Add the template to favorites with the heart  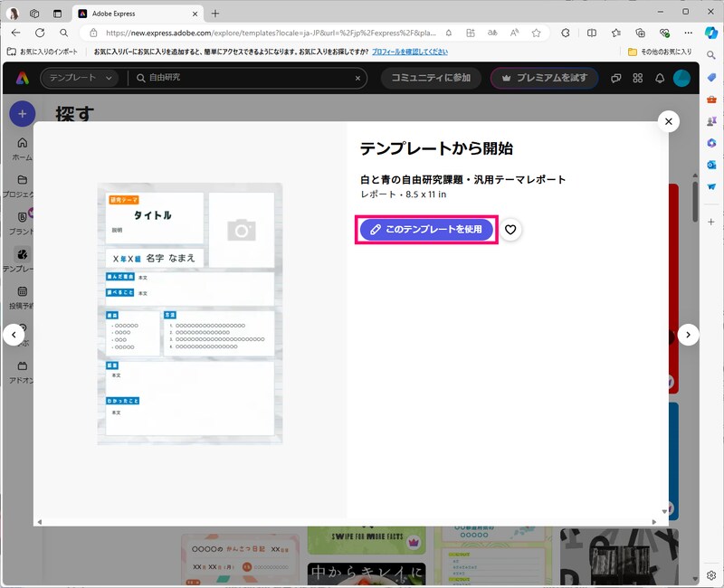click(511, 230)
